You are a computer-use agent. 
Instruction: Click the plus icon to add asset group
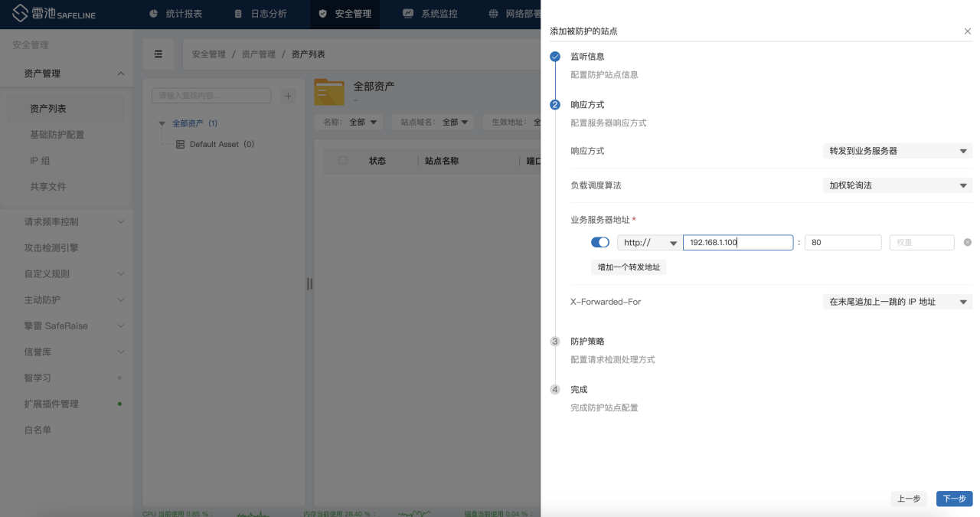point(288,96)
